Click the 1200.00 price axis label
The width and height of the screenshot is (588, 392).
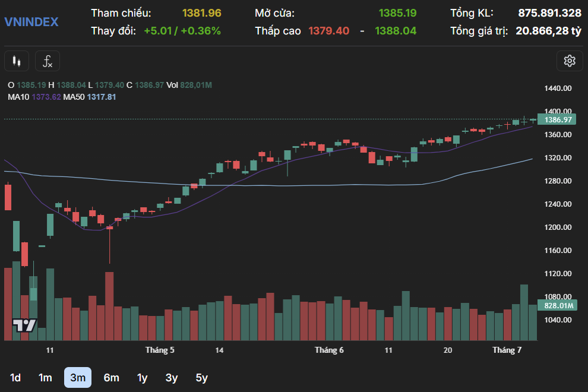coord(558,227)
